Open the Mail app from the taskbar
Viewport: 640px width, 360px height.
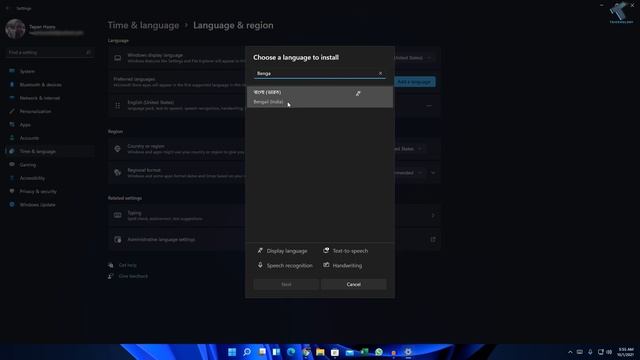[x=350, y=352]
